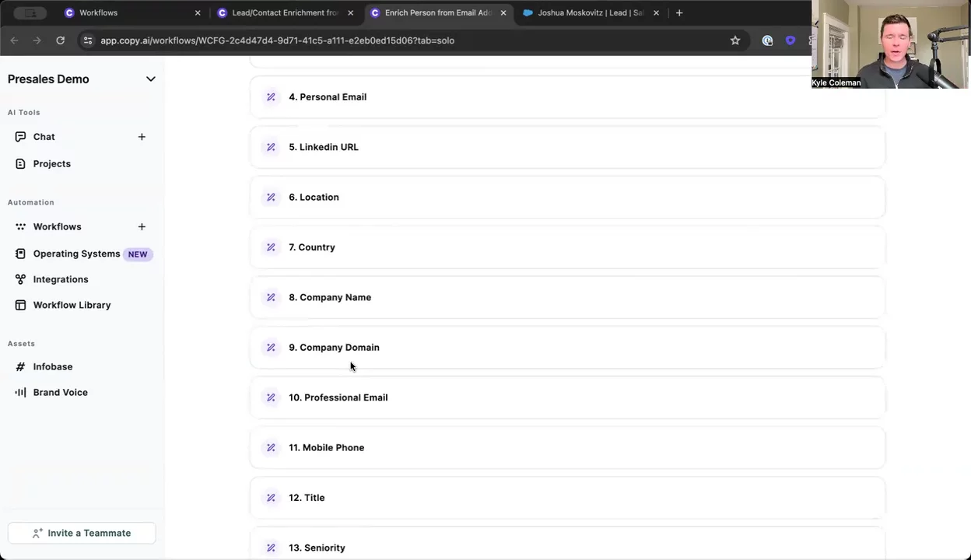Click the plus icon next to Workflows
Viewport: 971px width, 560px height.
pyautogui.click(x=142, y=227)
